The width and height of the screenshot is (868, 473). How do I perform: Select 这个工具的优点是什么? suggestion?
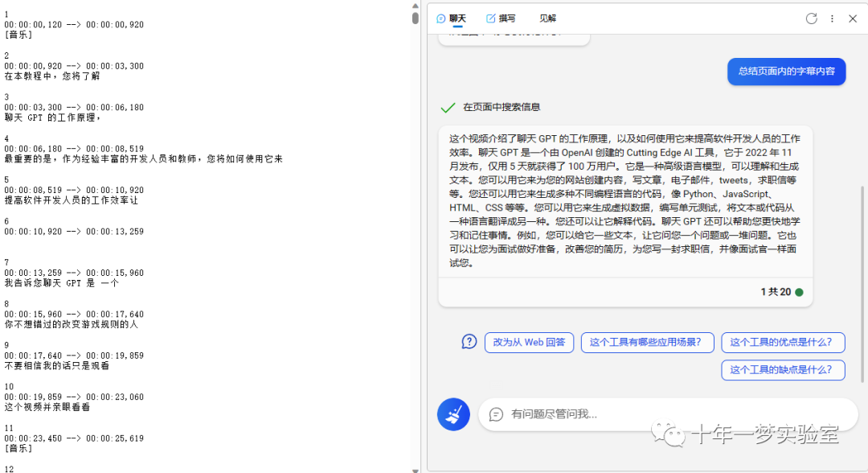[783, 343]
